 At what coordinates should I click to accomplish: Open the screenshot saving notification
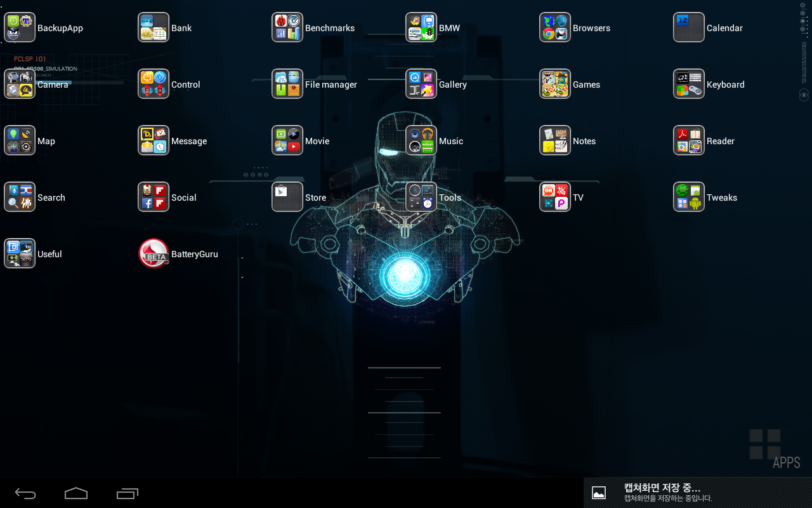click(x=698, y=493)
